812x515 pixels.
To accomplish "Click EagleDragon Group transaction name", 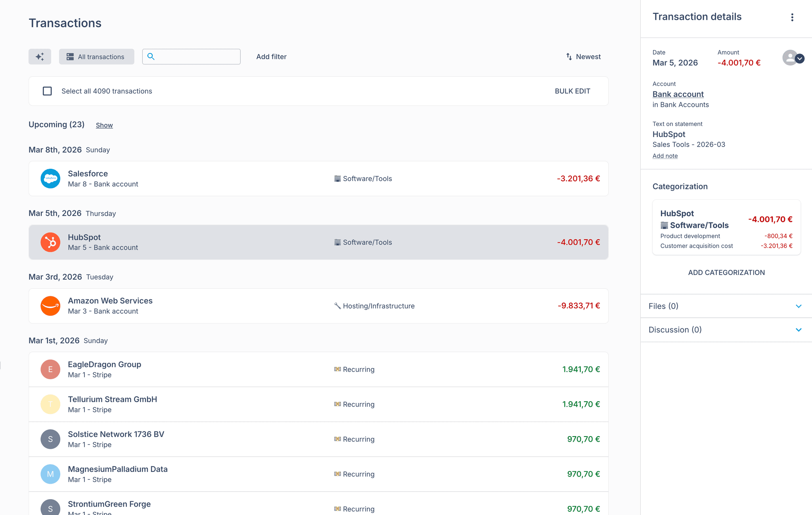I will (x=104, y=364).
